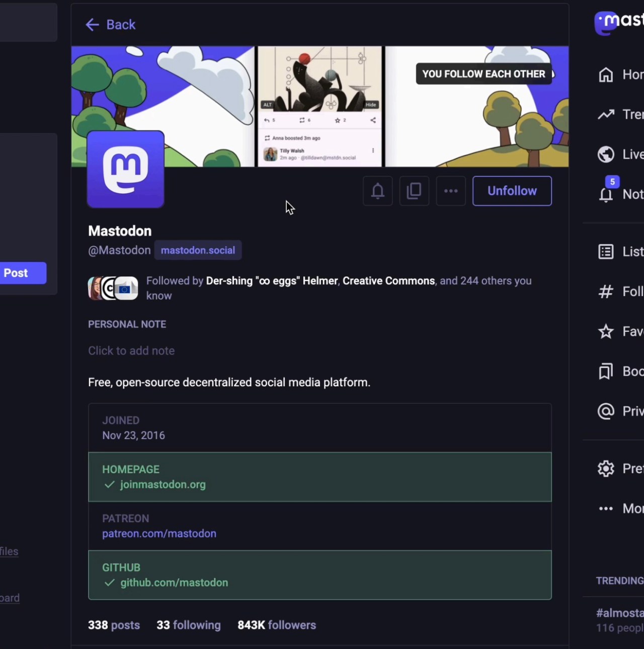Image resolution: width=644 pixels, height=649 pixels.
Task: Open the Trending arrow icon
Action: 606,114
